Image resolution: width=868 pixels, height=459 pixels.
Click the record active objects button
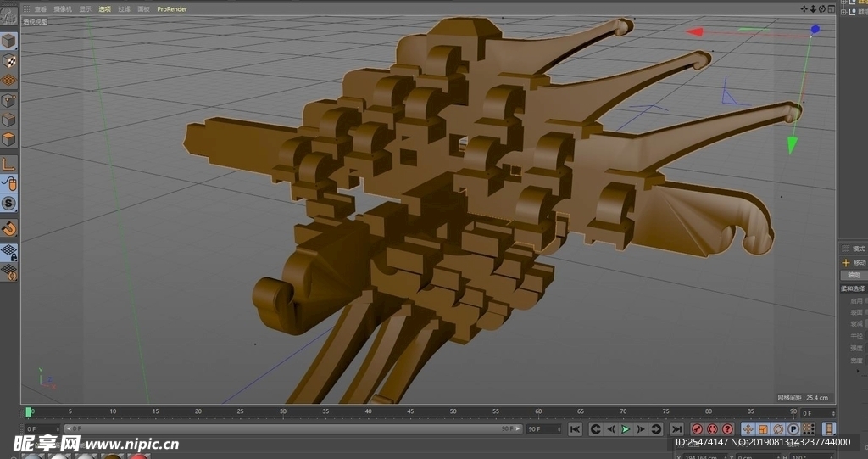pyautogui.click(x=698, y=429)
